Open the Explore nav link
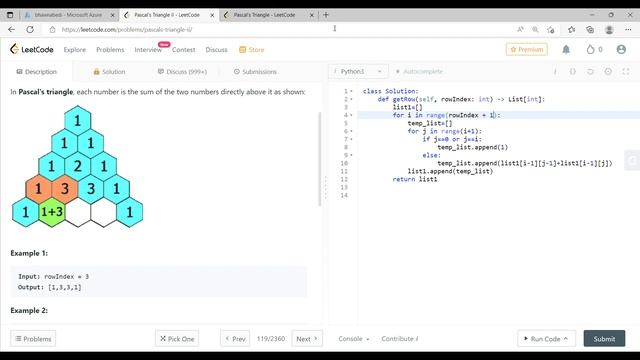Image resolution: width=640 pixels, height=360 pixels. [75, 50]
